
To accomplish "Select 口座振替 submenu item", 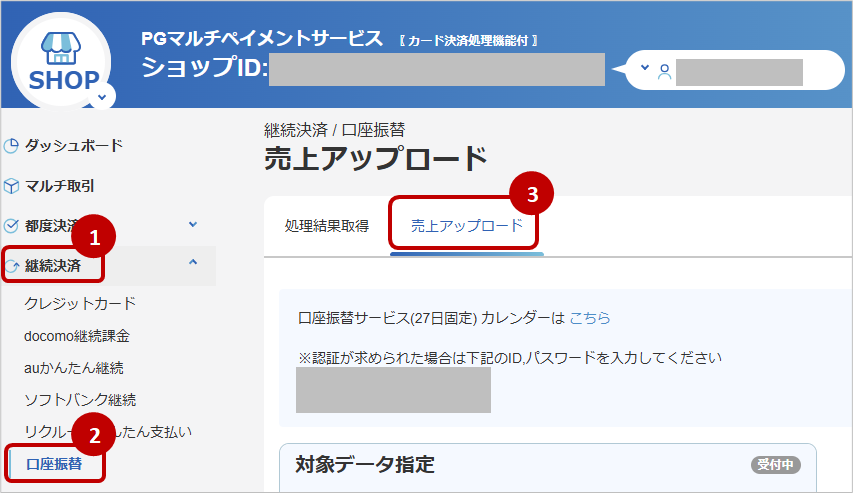I will [x=54, y=464].
